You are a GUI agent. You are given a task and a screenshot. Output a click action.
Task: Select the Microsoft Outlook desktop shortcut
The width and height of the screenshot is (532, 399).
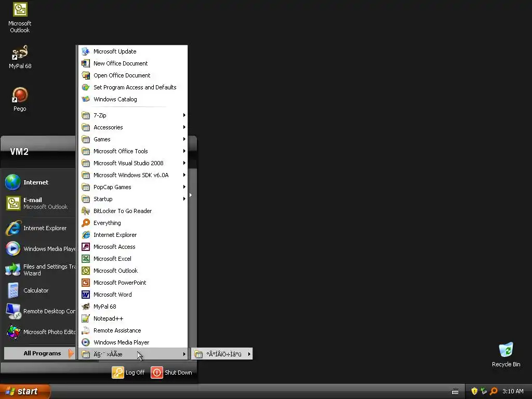pyautogui.click(x=20, y=18)
